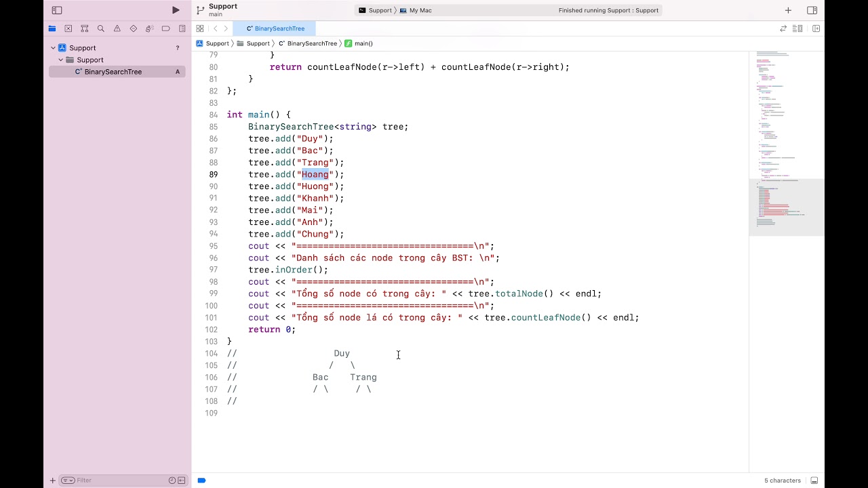Open the Library with plus button

(x=788, y=10)
